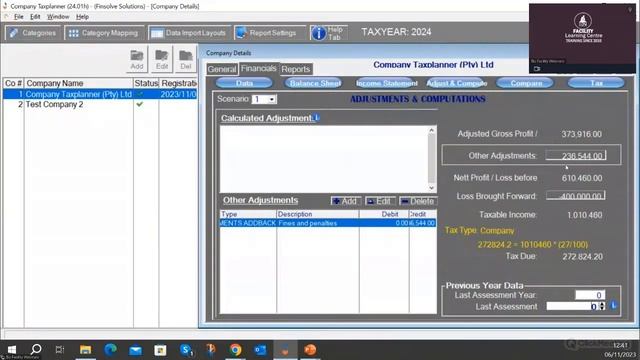Click the Last Assessment spinner arrows
This screenshot has width=640, height=360.
602,306
